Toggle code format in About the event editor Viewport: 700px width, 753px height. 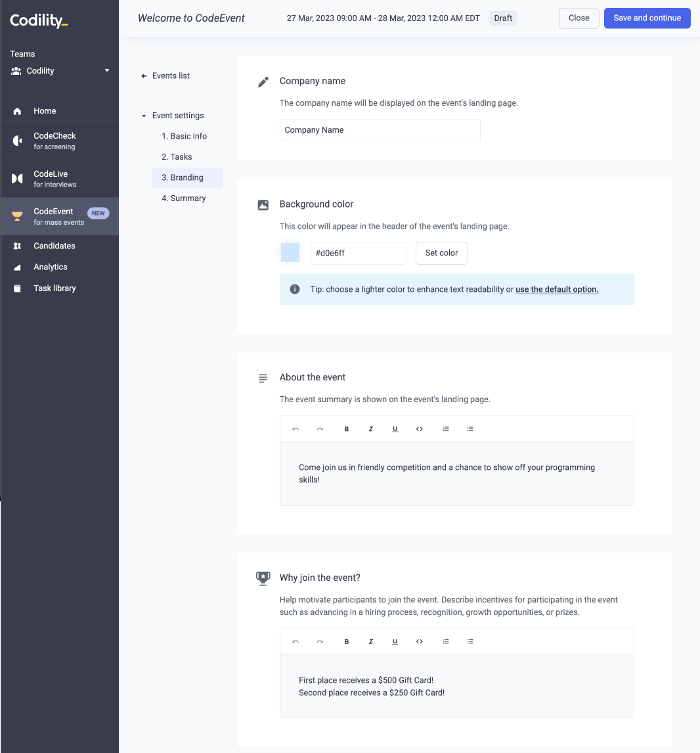pos(420,429)
